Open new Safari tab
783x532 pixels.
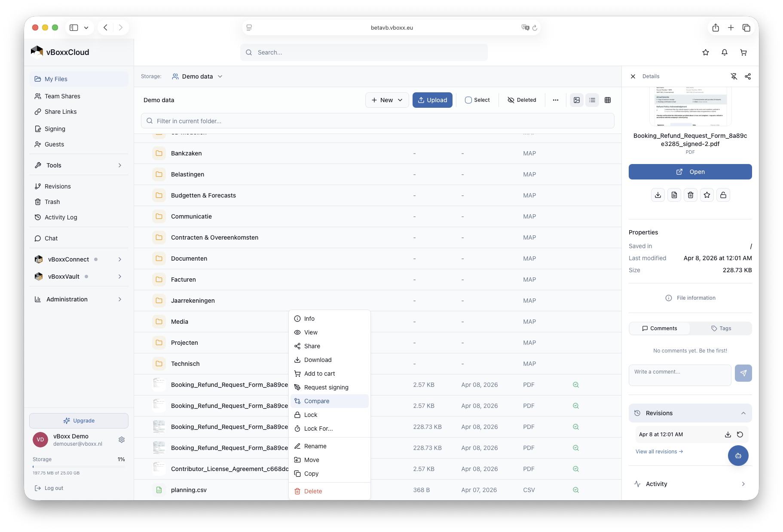tap(731, 27)
